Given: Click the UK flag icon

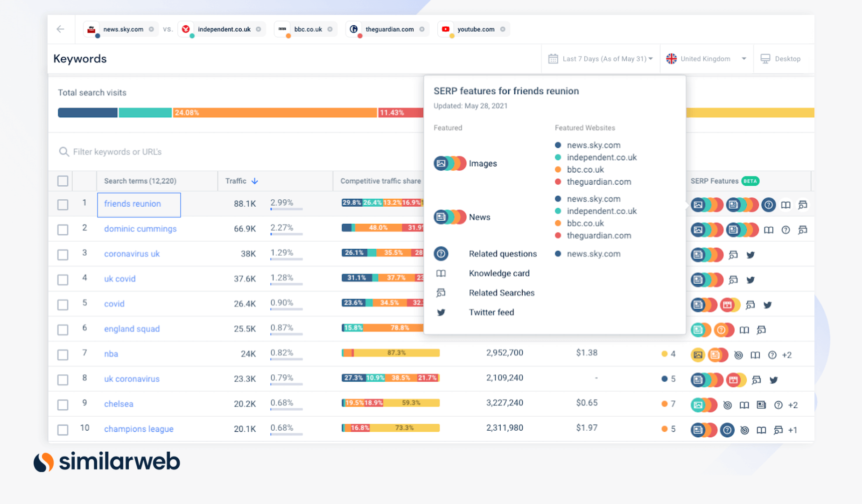Looking at the screenshot, I should click(x=671, y=59).
